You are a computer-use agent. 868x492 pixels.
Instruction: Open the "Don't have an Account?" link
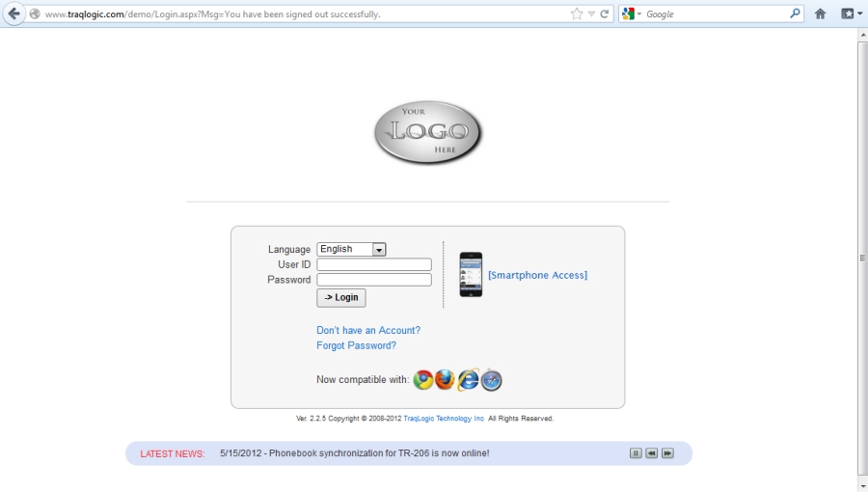(368, 330)
